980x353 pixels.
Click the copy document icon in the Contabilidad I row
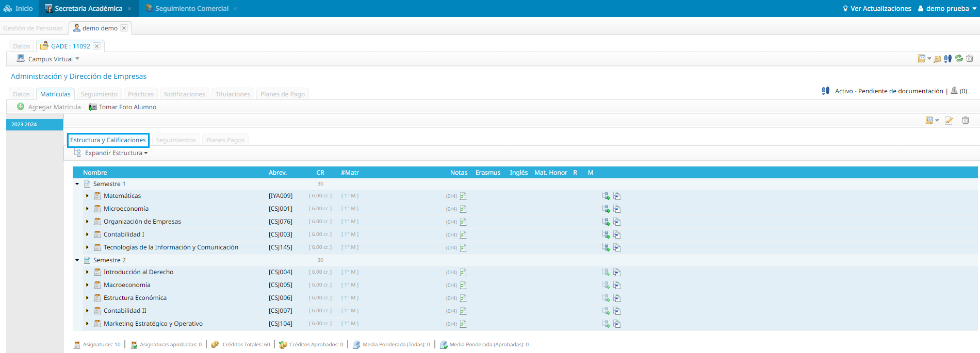click(617, 234)
